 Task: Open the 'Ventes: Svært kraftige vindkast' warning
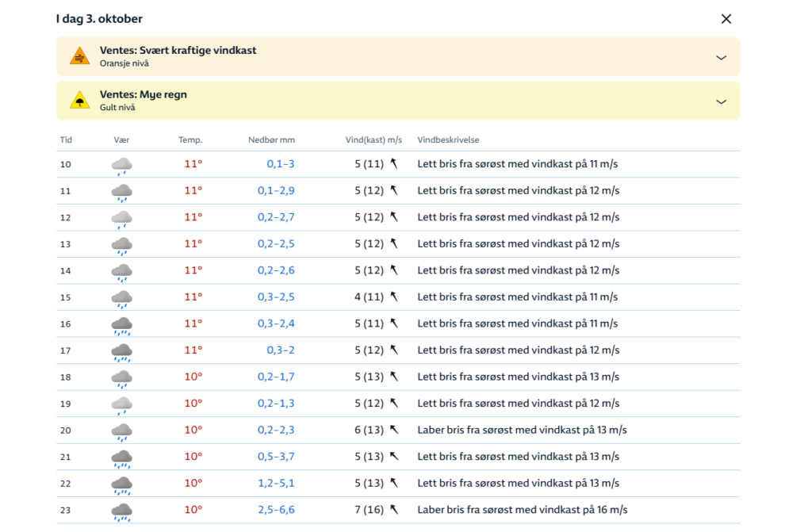178,51
